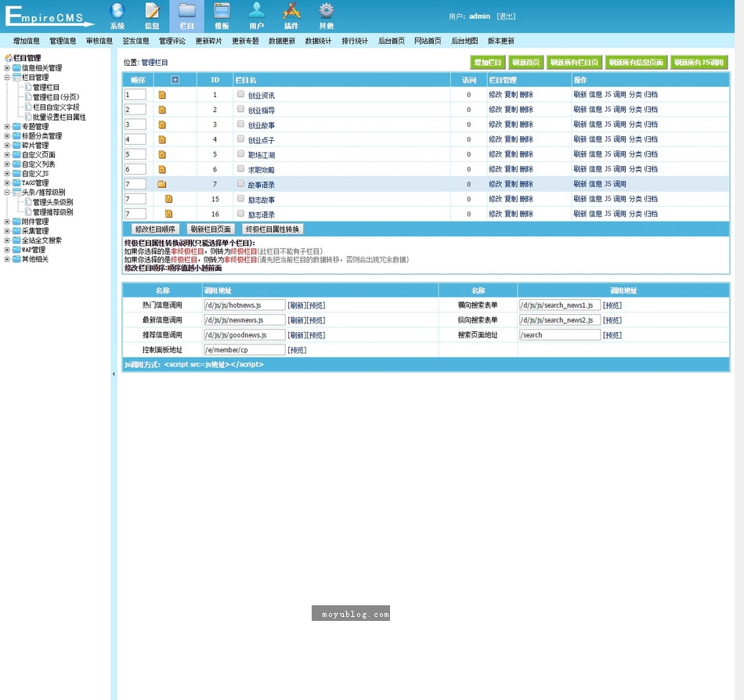Click the file icon in 求职攻略 row
The height and width of the screenshot is (700, 744).
162,169
